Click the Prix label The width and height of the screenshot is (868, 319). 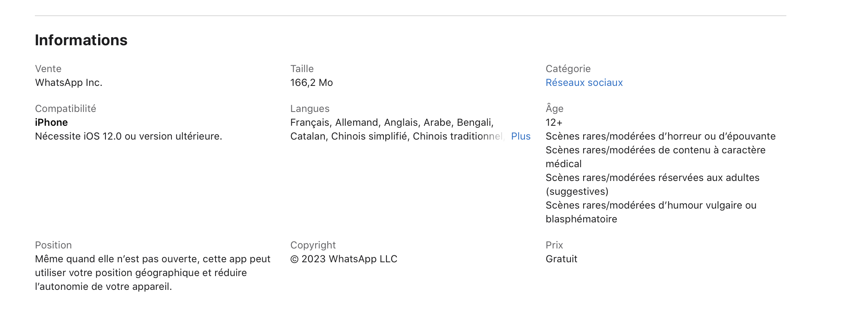(x=554, y=245)
